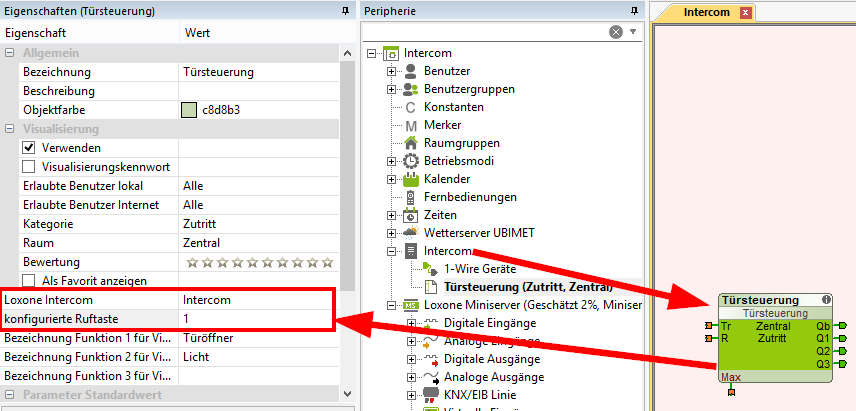Viewport: 856px width, 411px height.
Task: Expand the Zeiten tree node
Action: [392, 215]
